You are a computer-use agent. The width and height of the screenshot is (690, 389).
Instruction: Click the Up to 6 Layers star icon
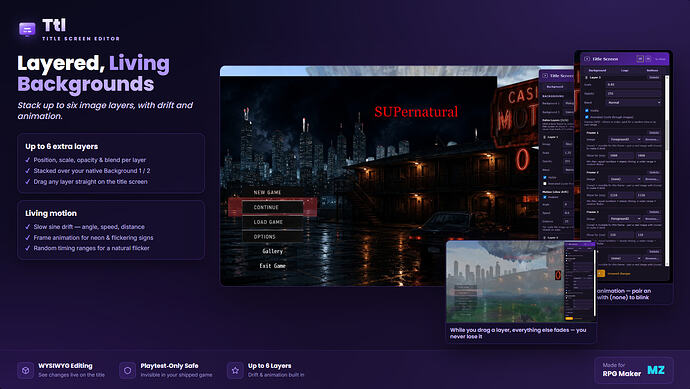pos(235,371)
